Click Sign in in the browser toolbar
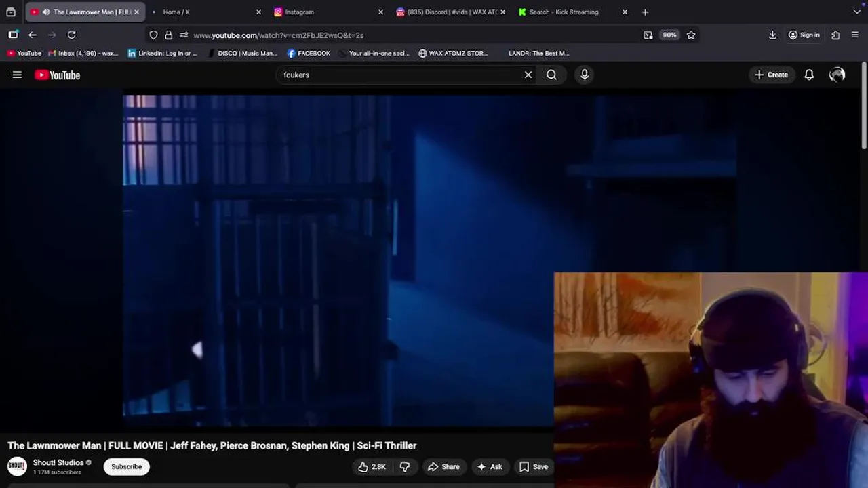This screenshot has height=488, width=868. point(804,35)
